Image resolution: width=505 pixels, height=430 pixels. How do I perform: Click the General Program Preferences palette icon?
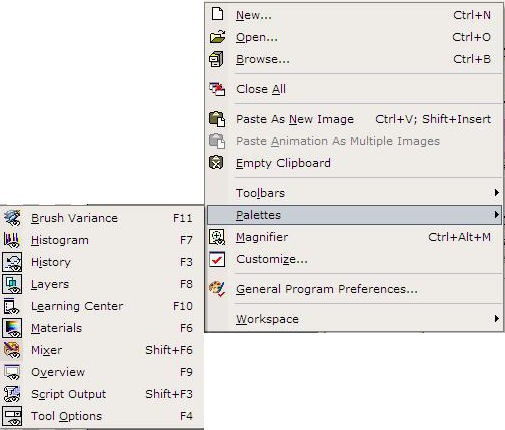(x=217, y=289)
